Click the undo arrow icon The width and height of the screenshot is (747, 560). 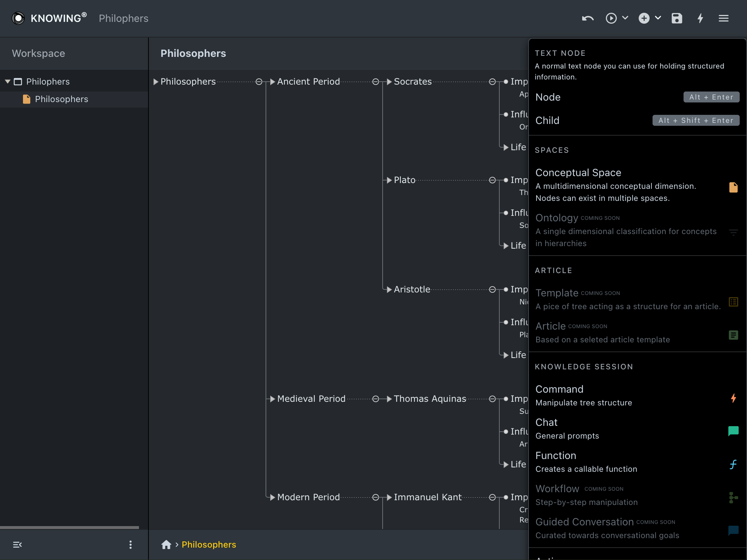pos(588,18)
